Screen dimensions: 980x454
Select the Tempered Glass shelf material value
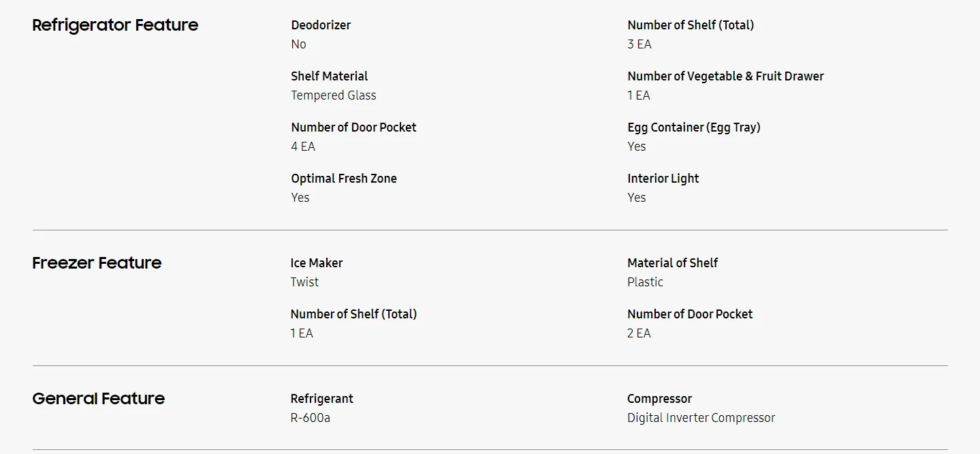click(333, 95)
